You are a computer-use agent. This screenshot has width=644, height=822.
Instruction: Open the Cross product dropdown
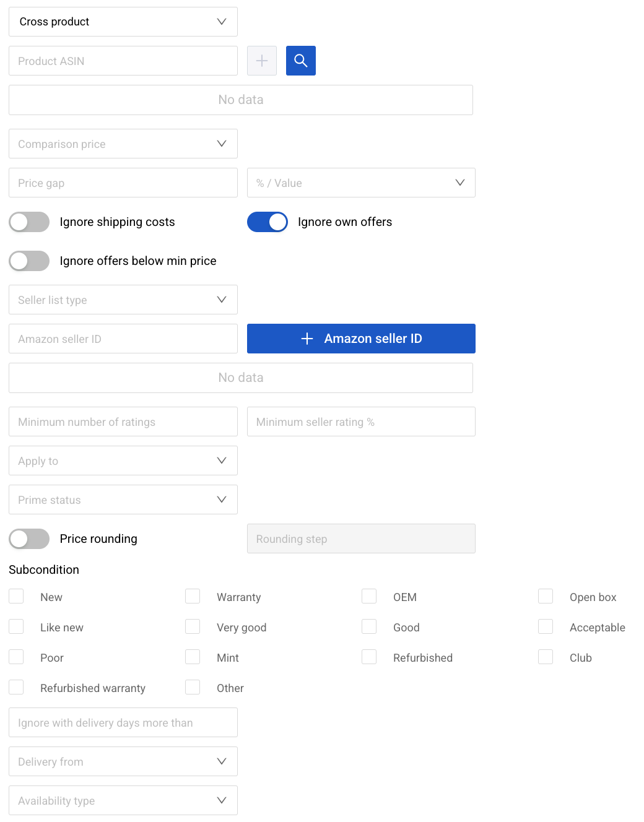click(123, 22)
